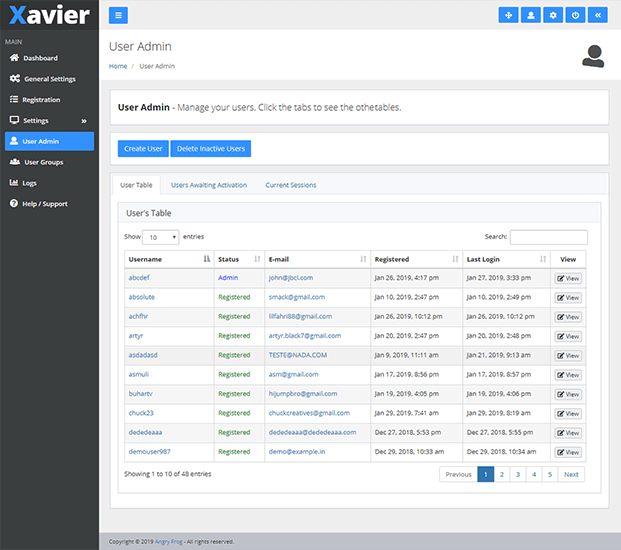The width and height of the screenshot is (621, 550).
Task: Click the View button for artyr
Action: point(568,337)
